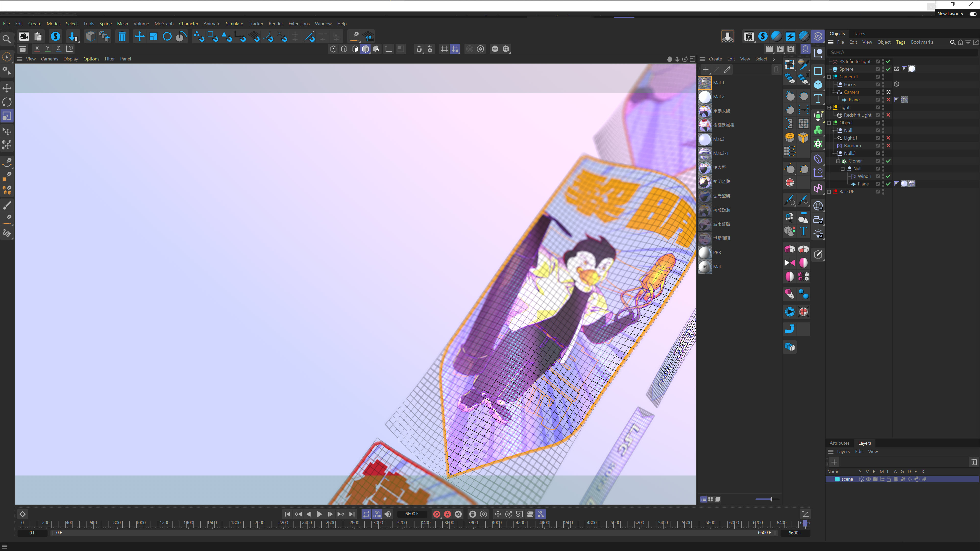
Task: Enable the disabled Redshift Light red X
Action: (x=888, y=115)
